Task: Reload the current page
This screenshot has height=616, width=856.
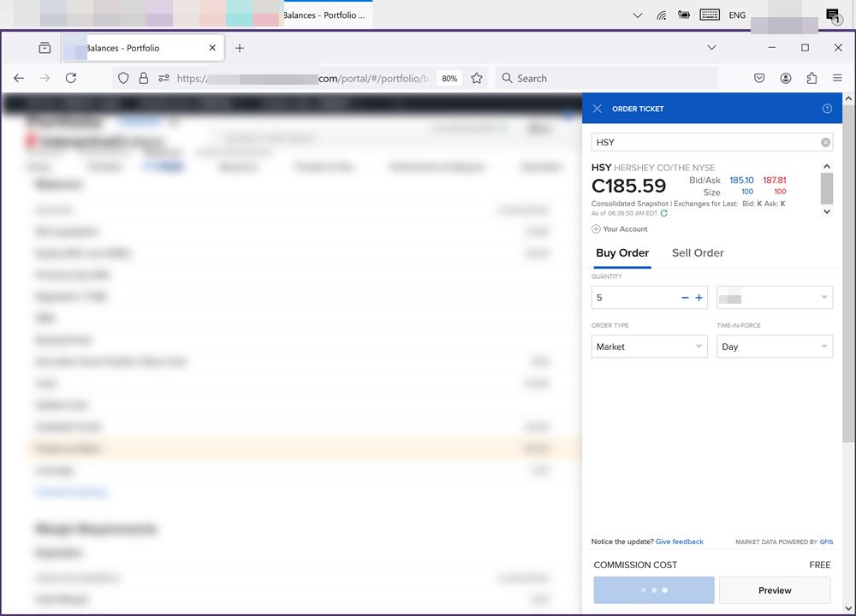Action: point(71,78)
